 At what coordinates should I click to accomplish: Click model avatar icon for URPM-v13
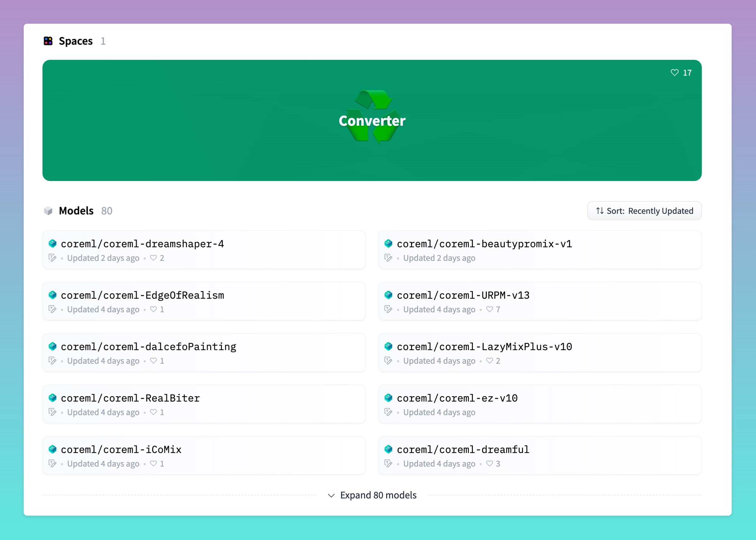pyautogui.click(x=388, y=295)
